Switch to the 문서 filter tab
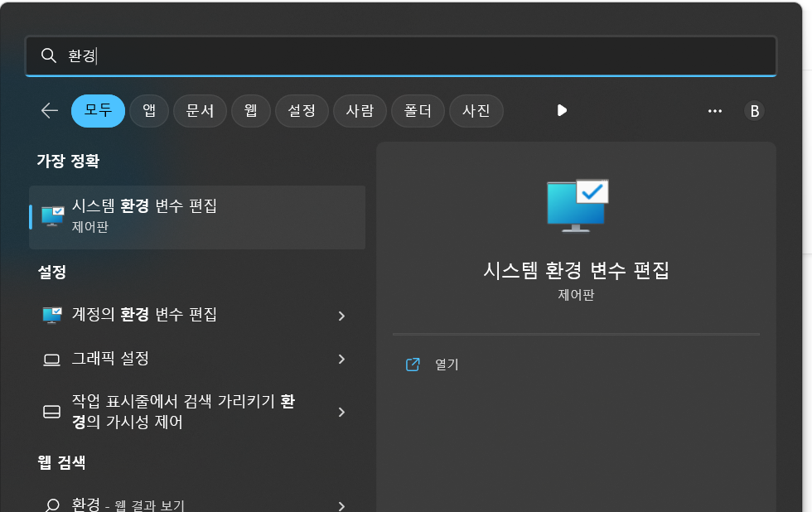The height and width of the screenshot is (512, 812). click(200, 110)
